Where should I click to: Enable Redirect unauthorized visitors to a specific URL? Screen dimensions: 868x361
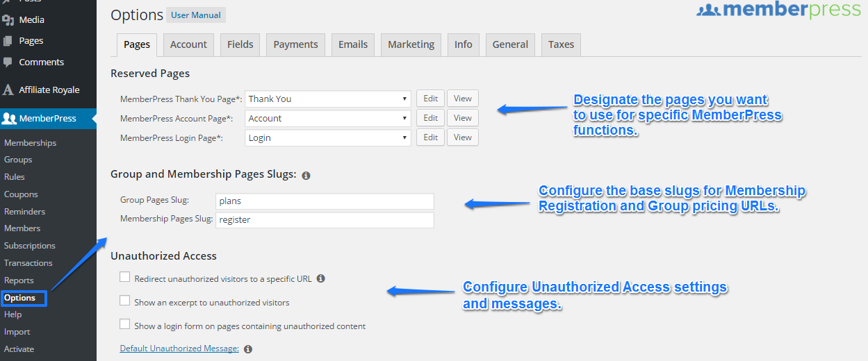click(125, 277)
